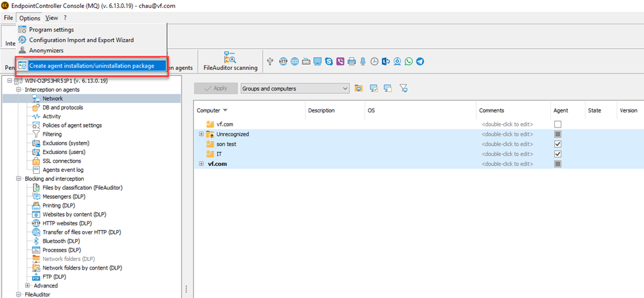This screenshot has height=298, width=644.
Task: Uncheck the Agent checkbox for IT
Action: coord(558,154)
